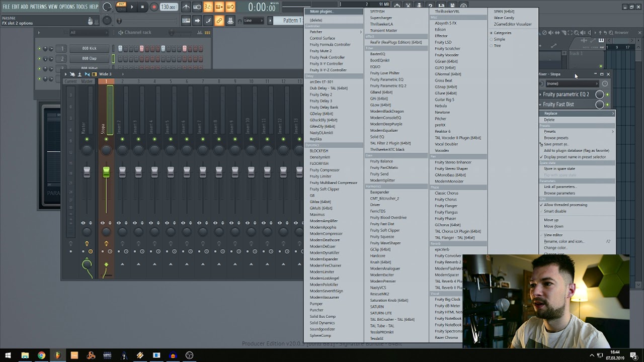Viewport: 644px width, 362px height.
Task: Select Fruity Reeverb 2 plugin
Action: (x=448, y=262)
